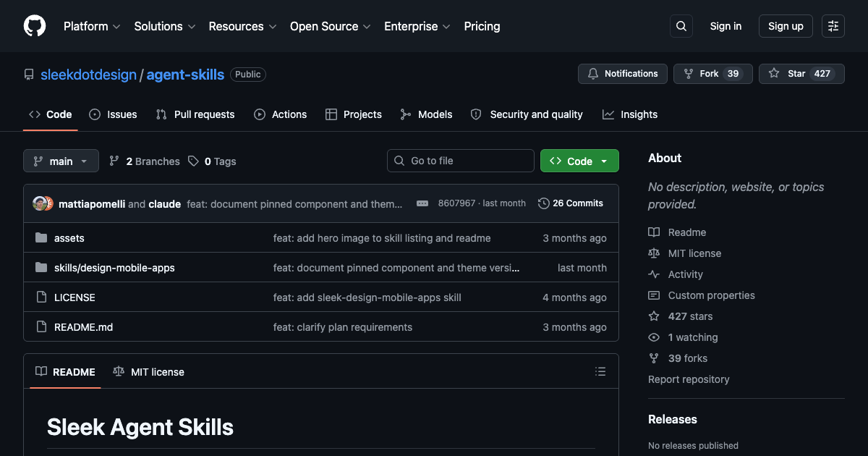Open the assets folder name

tap(69, 238)
